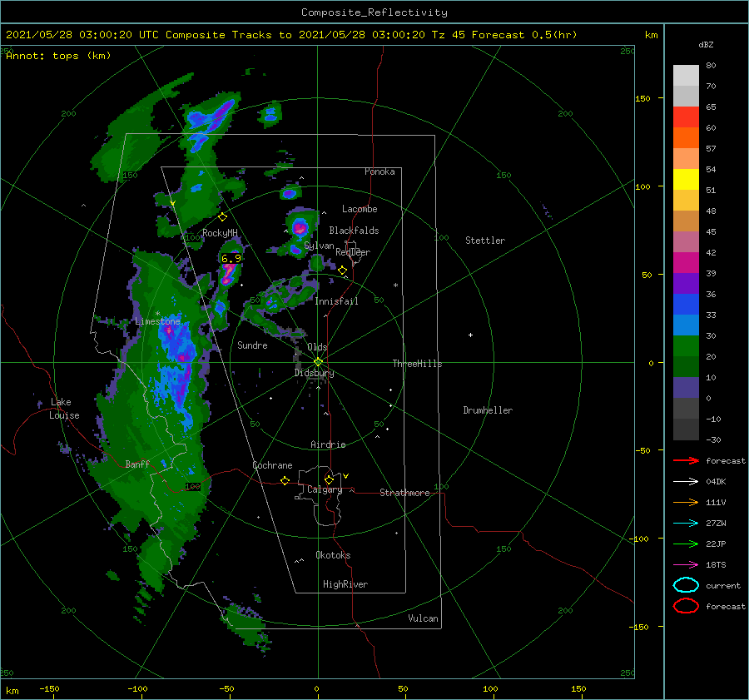Viewport: 749px width, 700px height.
Task: Select the RedDeer city label
Action: click(353, 252)
